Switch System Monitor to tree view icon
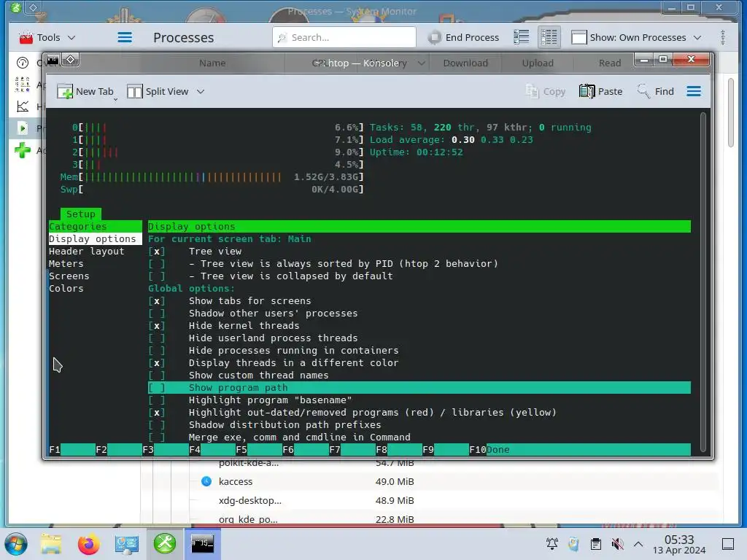747x560 pixels. coord(549,37)
